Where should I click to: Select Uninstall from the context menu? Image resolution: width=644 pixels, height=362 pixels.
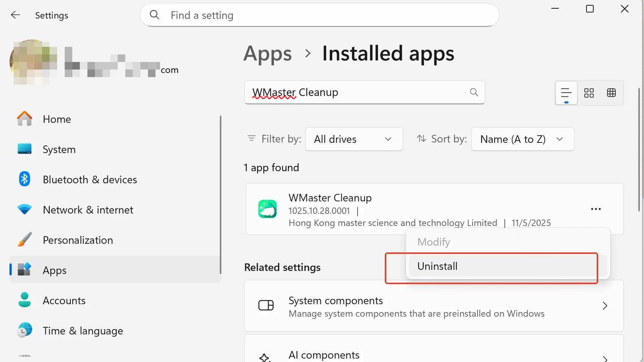[x=437, y=266]
